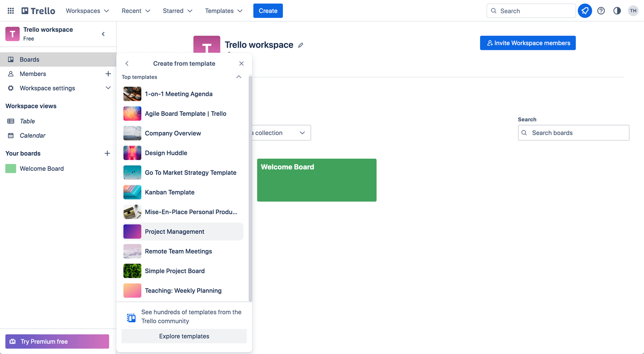
Task: Click Try Premium free button
Action: (x=57, y=342)
